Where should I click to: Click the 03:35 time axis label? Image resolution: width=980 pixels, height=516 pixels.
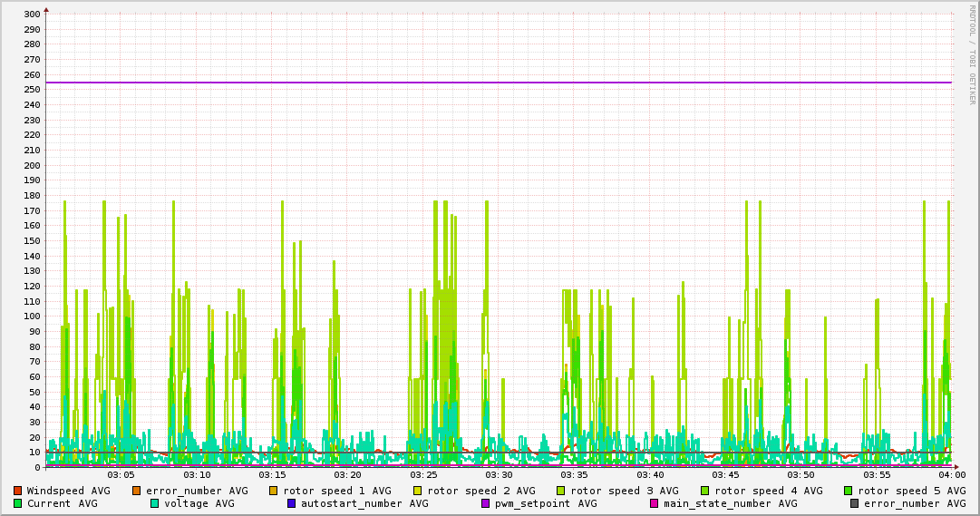(x=575, y=475)
